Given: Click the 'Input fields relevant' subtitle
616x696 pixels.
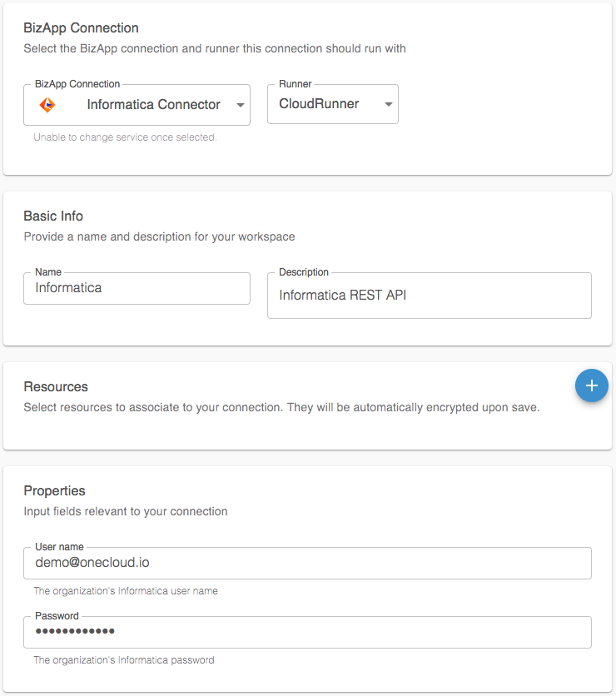Looking at the screenshot, I should tap(125, 511).
